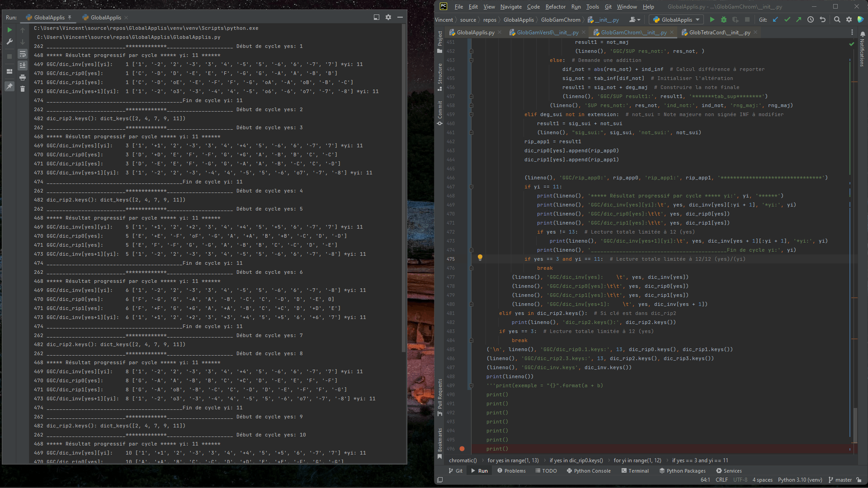The width and height of the screenshot is (868, 488).
Task: Open the GlobalApplis run configuration dropdown
Action: [x=675, y=19]
